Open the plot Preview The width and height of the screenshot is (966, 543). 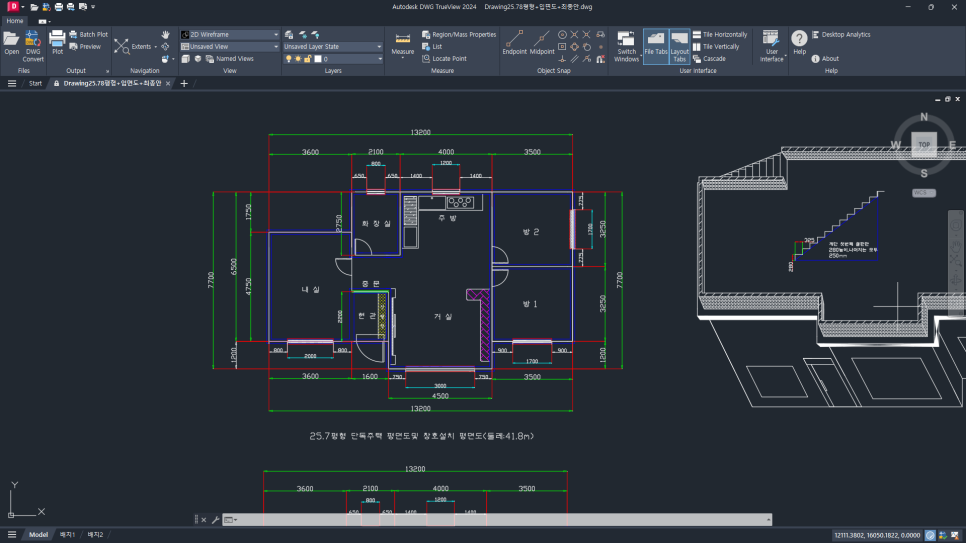tap(85, 46)
